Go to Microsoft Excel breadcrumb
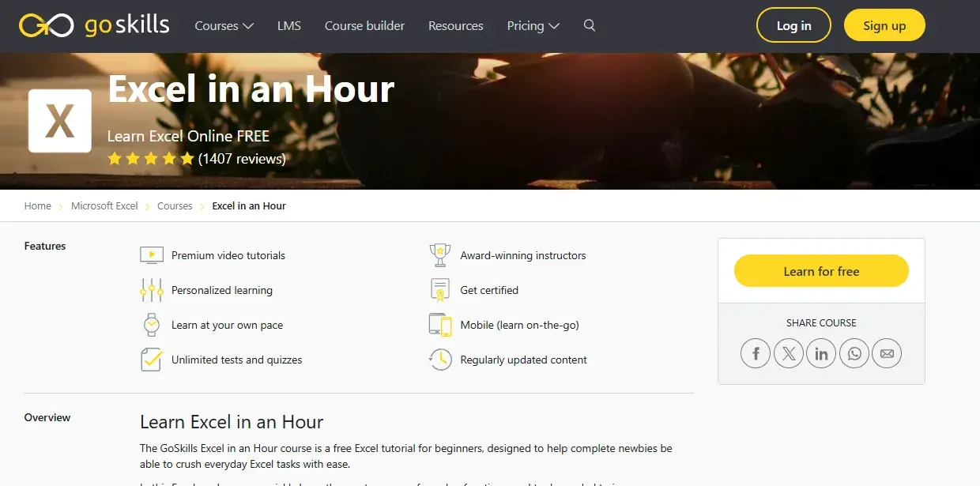The image size is (980, 486). pyautogui.click(x=104, y=205)
